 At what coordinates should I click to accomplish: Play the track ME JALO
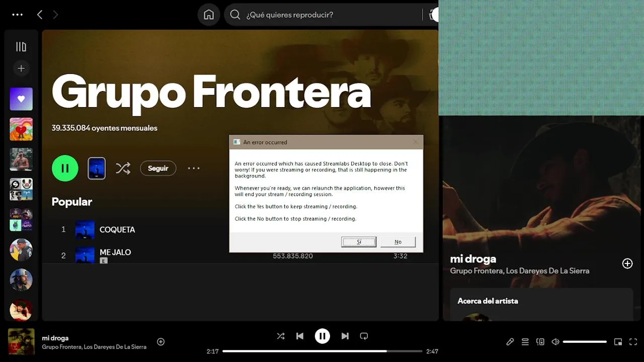115,252
